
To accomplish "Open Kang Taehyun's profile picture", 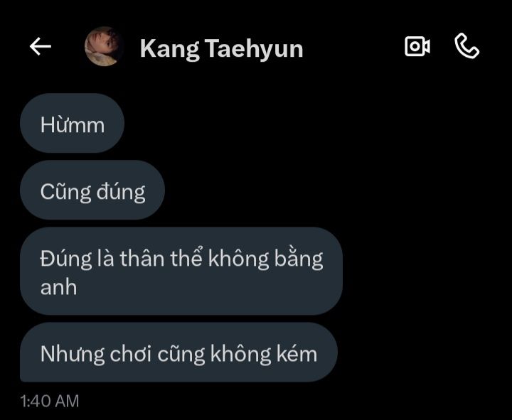I will (x=104, y=46).
